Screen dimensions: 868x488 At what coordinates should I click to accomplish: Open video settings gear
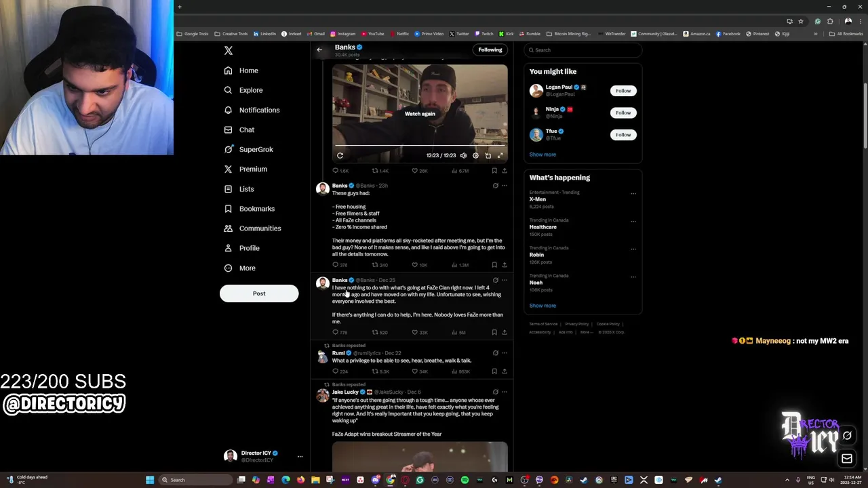pos(475,155)
